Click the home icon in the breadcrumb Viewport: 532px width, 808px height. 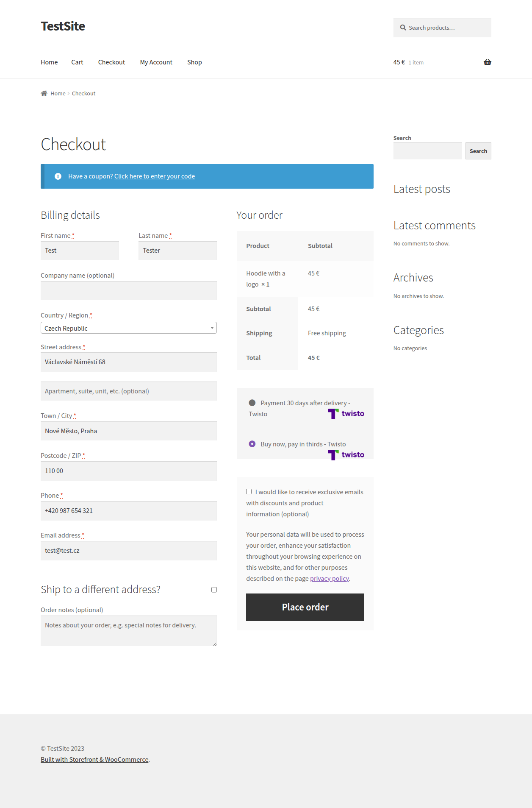(44, 93)
